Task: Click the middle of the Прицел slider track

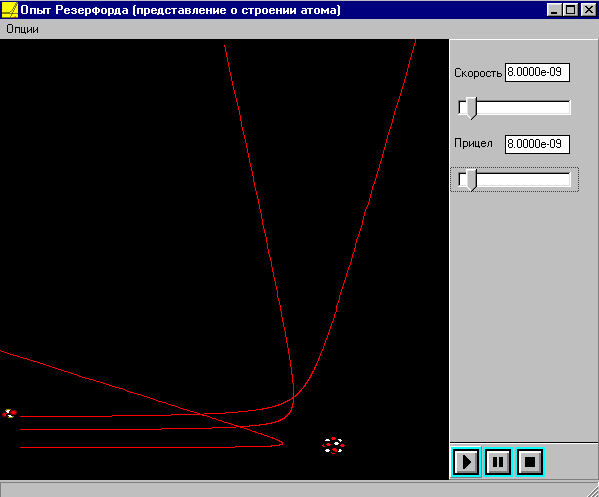Action: [x=515, y=180]
